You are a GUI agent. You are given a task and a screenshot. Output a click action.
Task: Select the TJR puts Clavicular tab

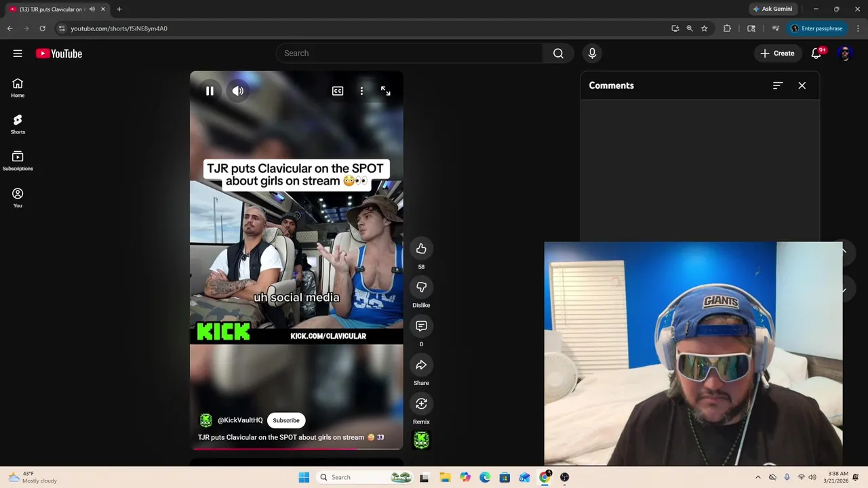click(x=51, y=9)
